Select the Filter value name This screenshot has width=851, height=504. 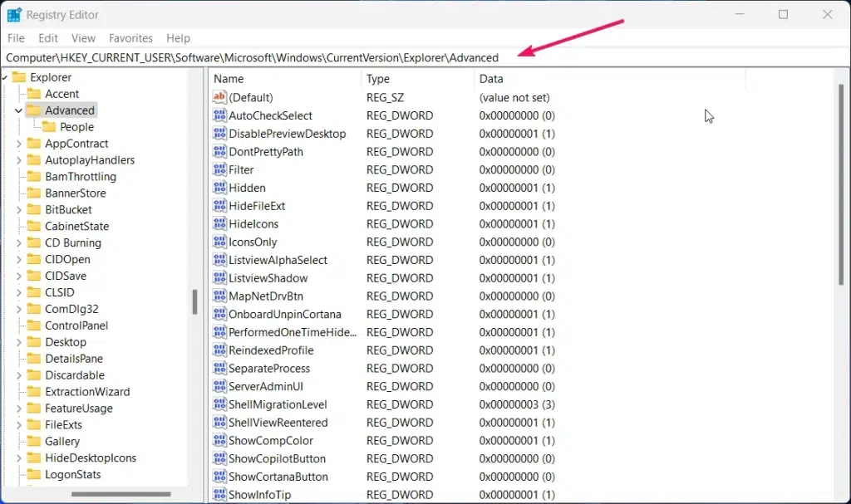241,169
